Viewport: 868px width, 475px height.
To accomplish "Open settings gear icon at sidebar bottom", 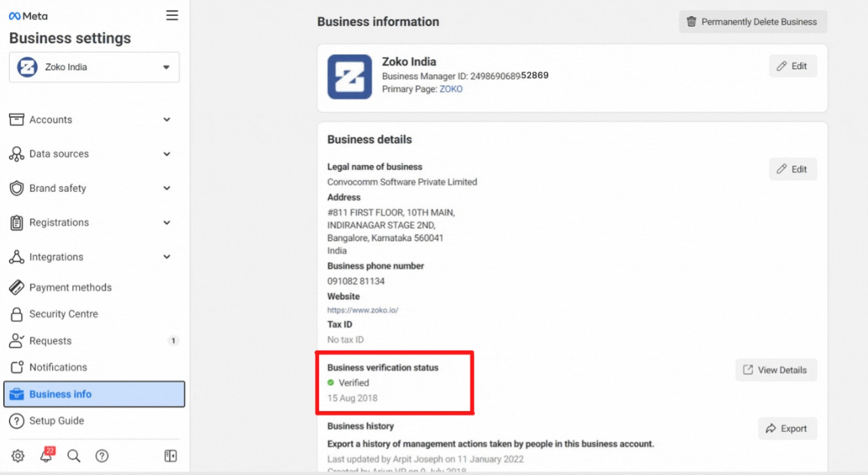I will [18, 456].
